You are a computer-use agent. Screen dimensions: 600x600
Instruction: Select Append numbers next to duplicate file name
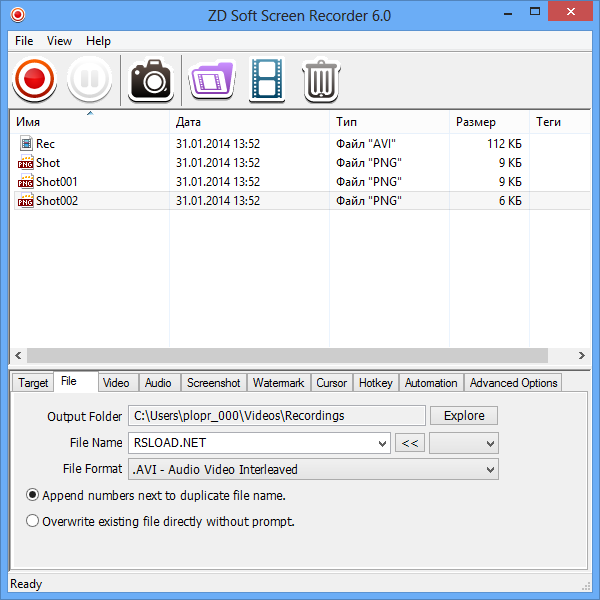33,495
